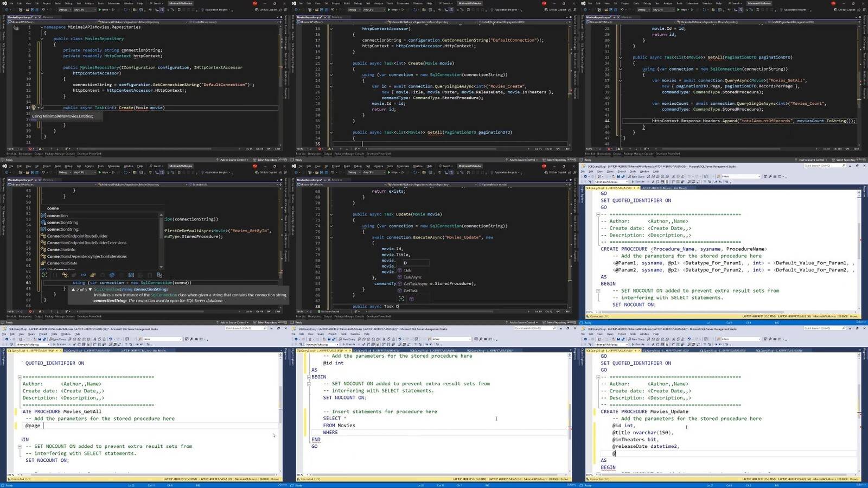This screenshot has width=868, height=488.
Task: Toggle the last filter icon under the autocomplete list
Action: point(159,275)
